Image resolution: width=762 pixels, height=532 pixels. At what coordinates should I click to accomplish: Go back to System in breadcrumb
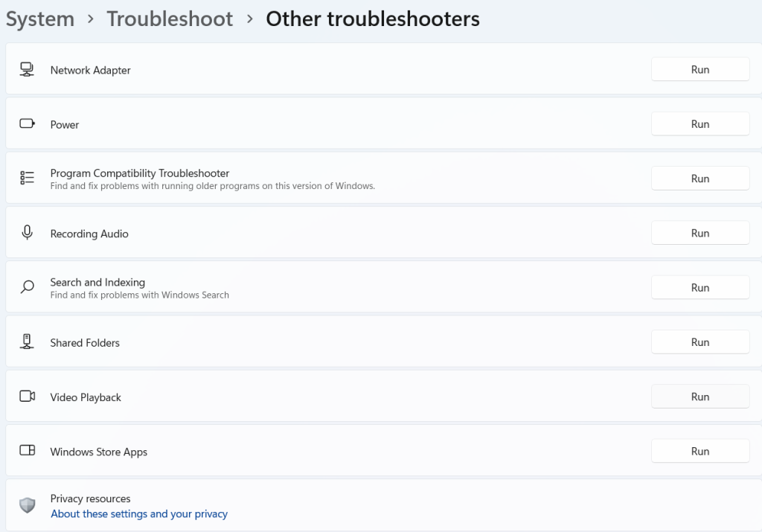[40, 19]
